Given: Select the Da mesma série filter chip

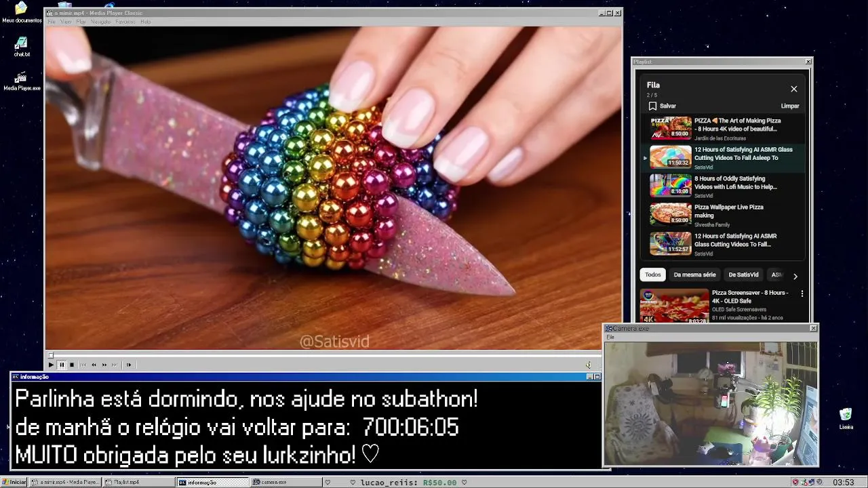Looking at the screenshot, I should (x=694, y=274).
